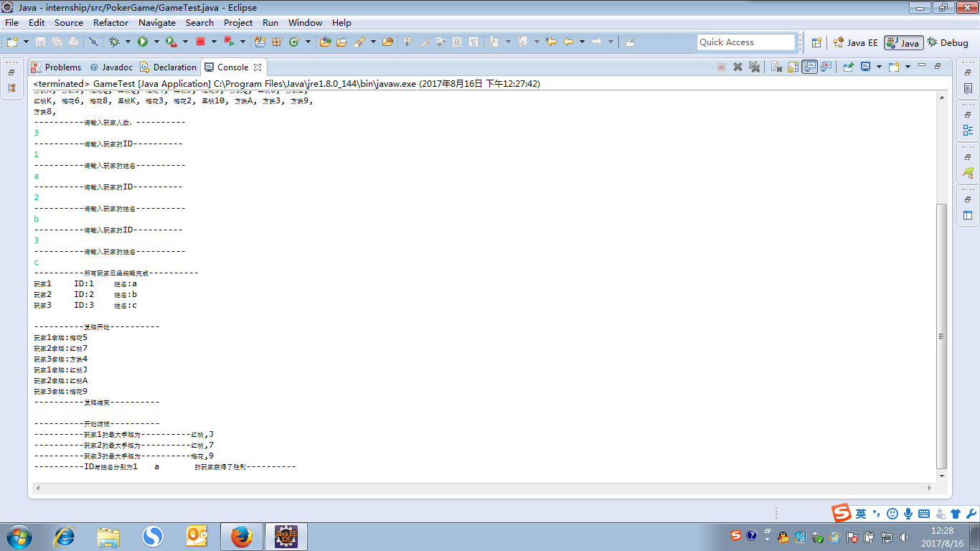
Task: Expand the Back history dropdown arrow
Action: 582,42
